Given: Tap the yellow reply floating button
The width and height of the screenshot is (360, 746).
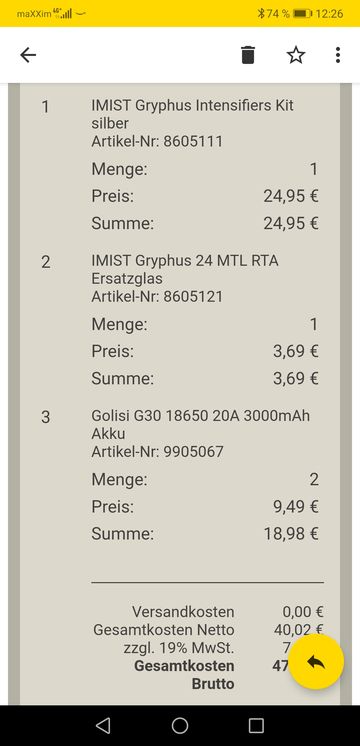Looking at the screenshot, I should pos(316,661).
